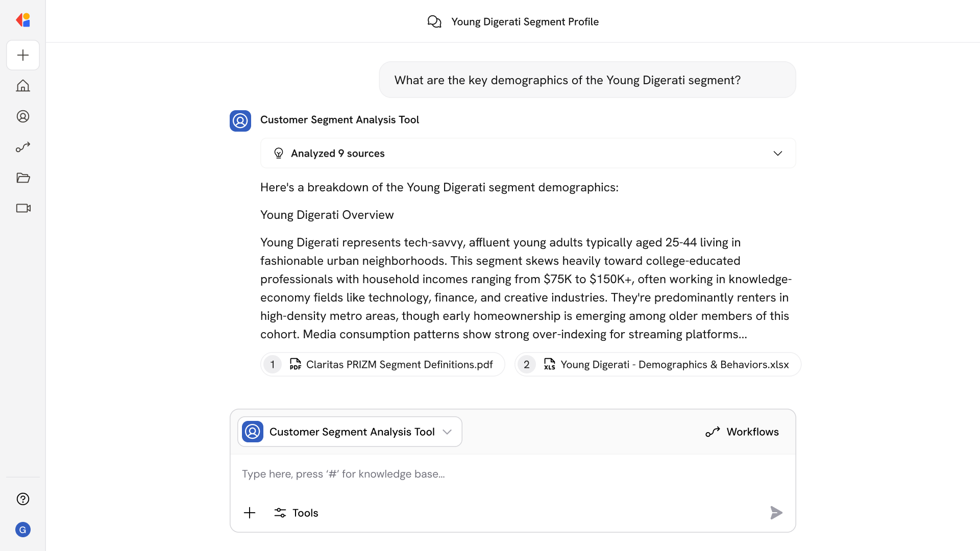
Task: Open the video recordings section
Action: coord(23,208)
